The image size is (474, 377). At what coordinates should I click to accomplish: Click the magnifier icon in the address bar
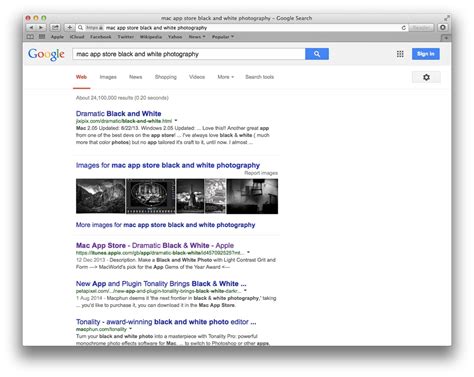[x=80, y=28]
